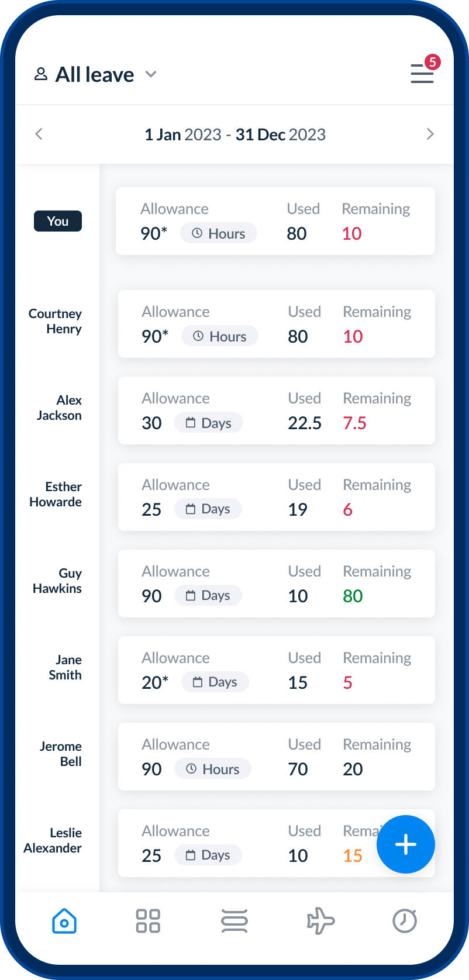This screenshot has width=469, height=980.
Task: Go to next year with right chevron
Action: tap(430, 134)
